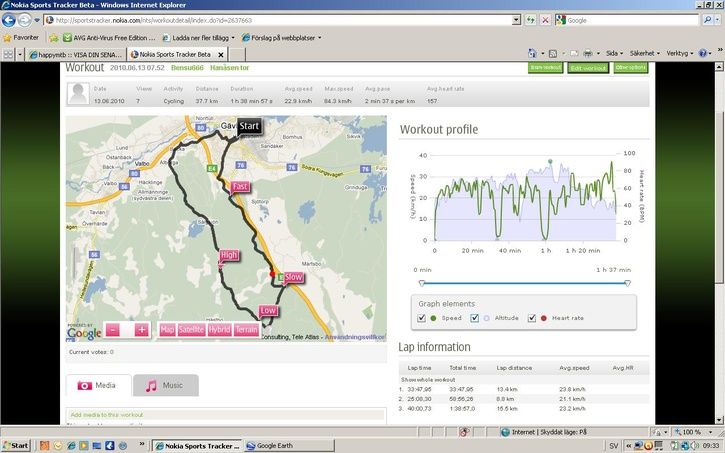The height and width of the screenshot is (453, 725).
Task: Switch to the happymtb browser tab
Action: [x=76, y=55]
